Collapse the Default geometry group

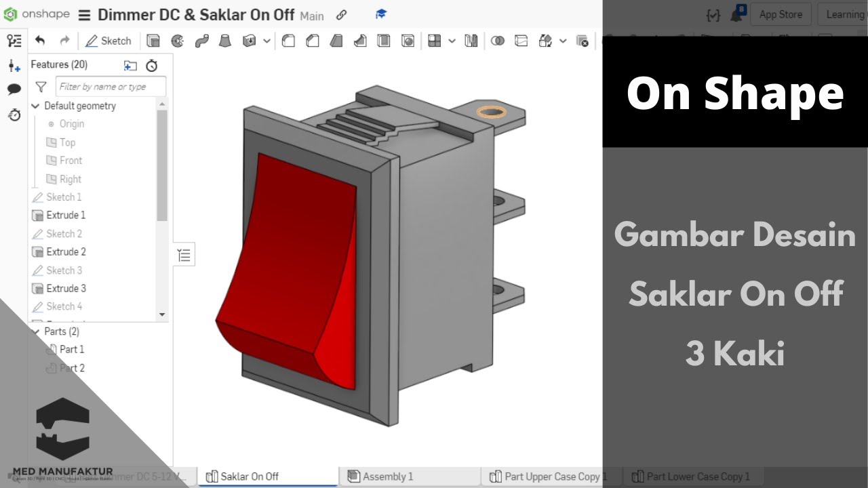(36, 106)
